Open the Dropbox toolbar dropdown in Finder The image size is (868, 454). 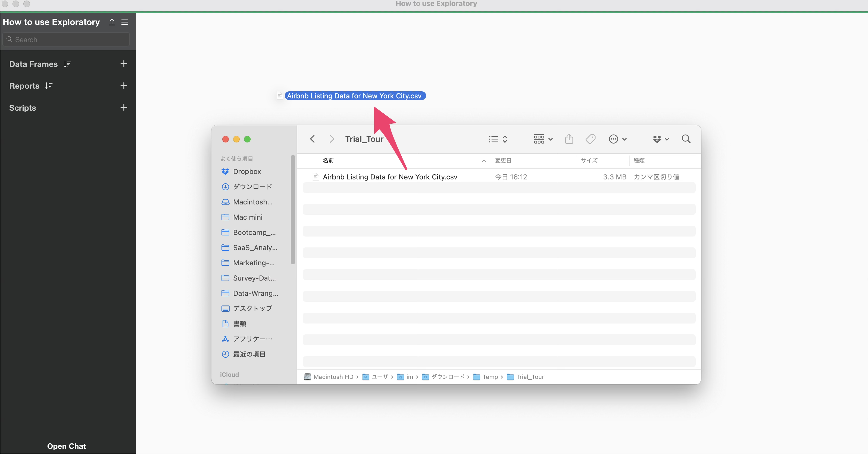point(661,139)
